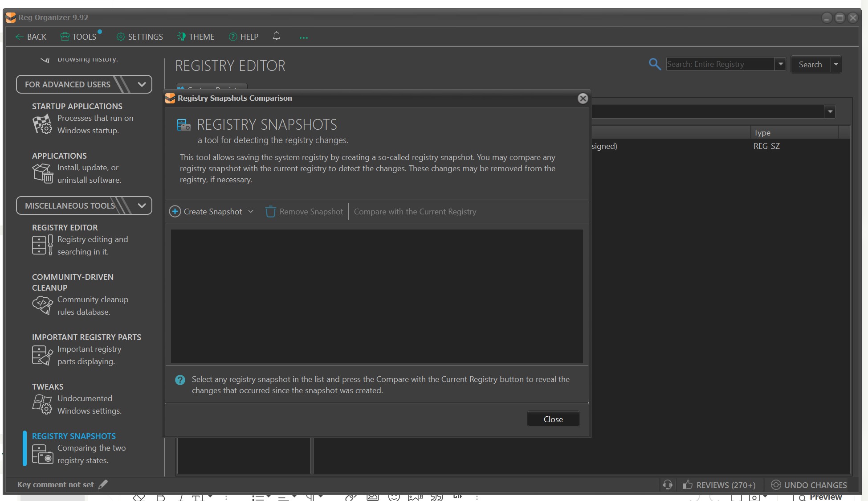868x501 pixels.
Task: Click the Search button
Action: (x=810, y=65)
